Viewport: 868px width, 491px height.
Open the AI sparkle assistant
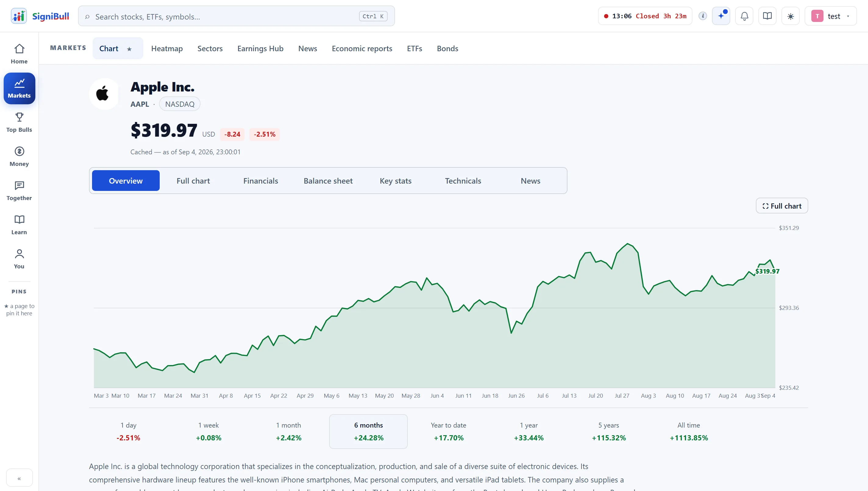(x=721, y=16)
